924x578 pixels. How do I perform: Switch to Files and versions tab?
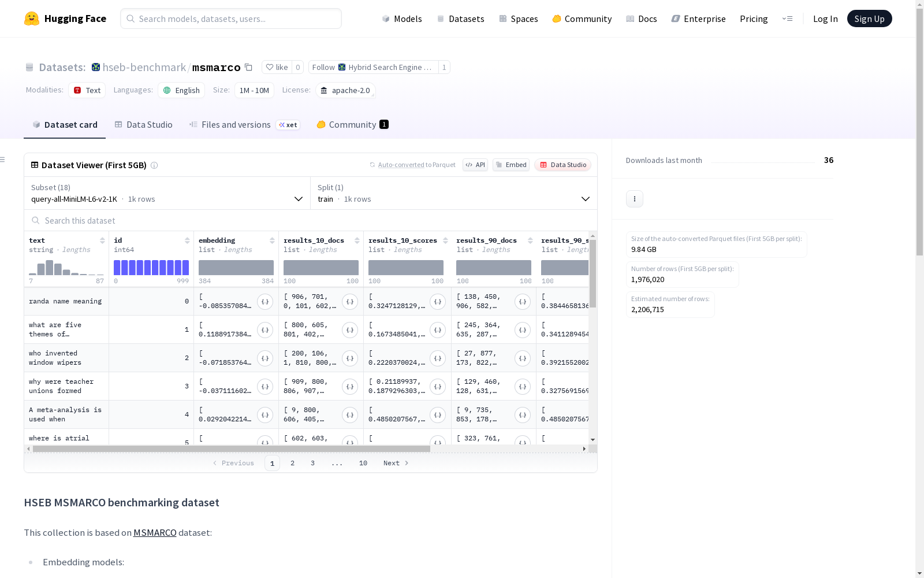tap(244, 125)
